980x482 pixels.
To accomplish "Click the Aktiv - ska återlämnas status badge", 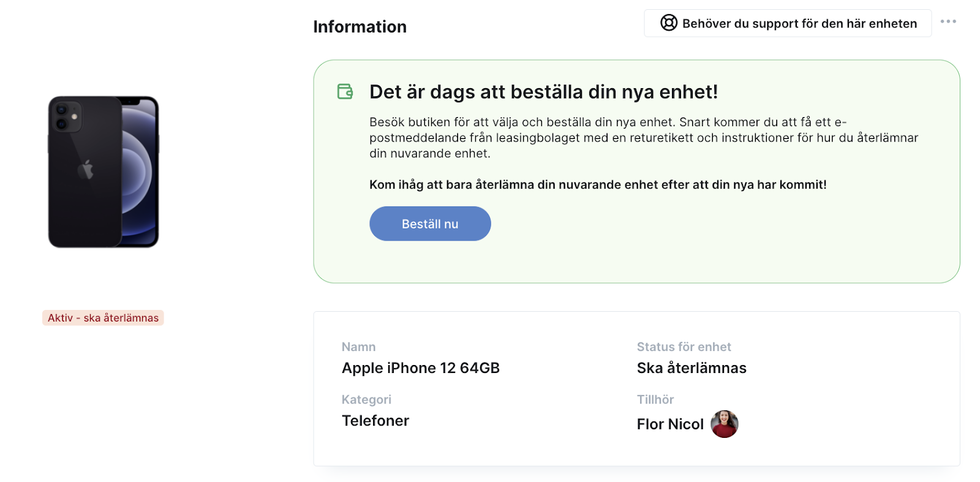I will coord(103,318).
